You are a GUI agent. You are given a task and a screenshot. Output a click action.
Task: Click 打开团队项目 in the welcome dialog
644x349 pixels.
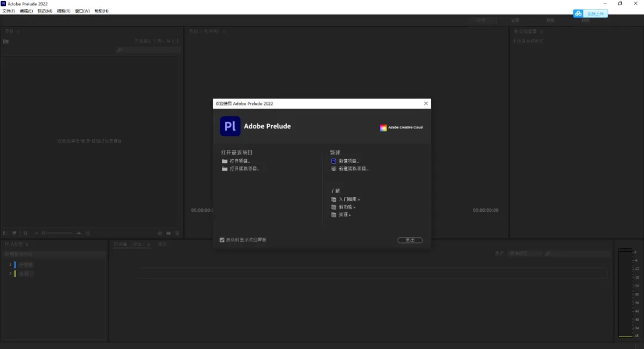(x=244, y=169)
